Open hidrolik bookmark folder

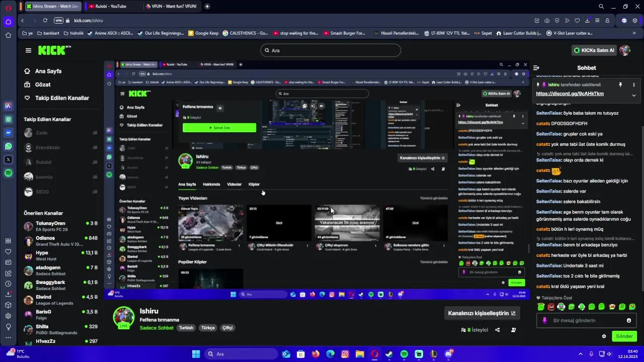(73, 33)
